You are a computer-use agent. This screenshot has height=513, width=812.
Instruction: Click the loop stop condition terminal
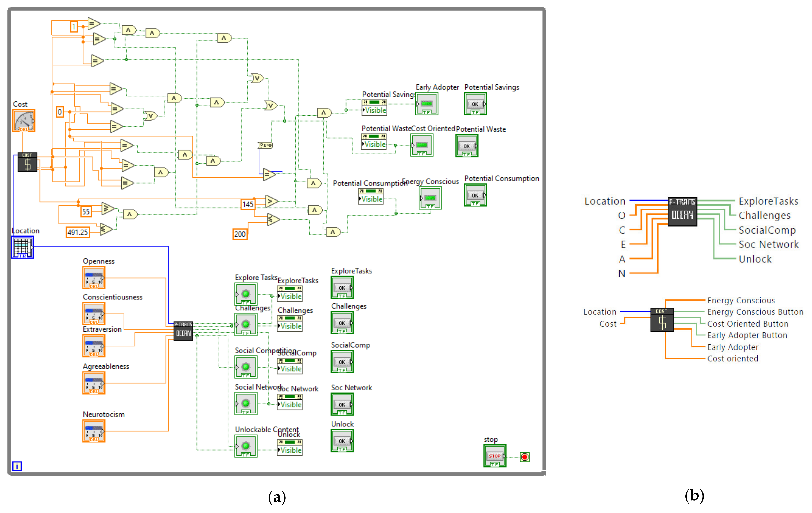(524, 457)
